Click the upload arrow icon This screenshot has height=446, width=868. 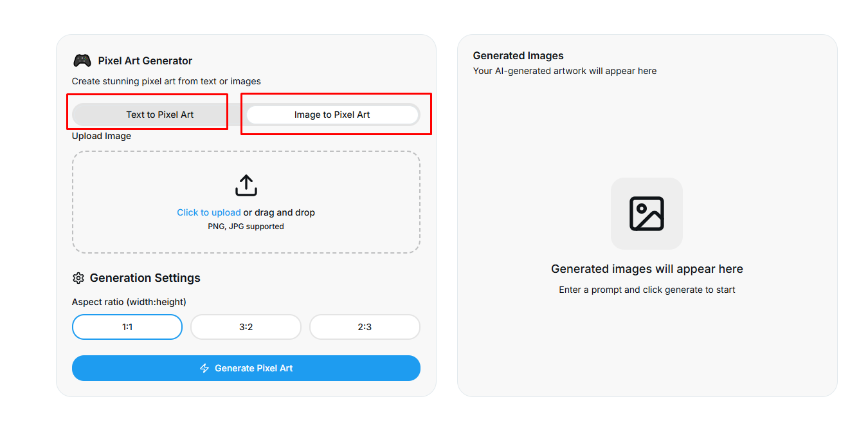[246, 185]
